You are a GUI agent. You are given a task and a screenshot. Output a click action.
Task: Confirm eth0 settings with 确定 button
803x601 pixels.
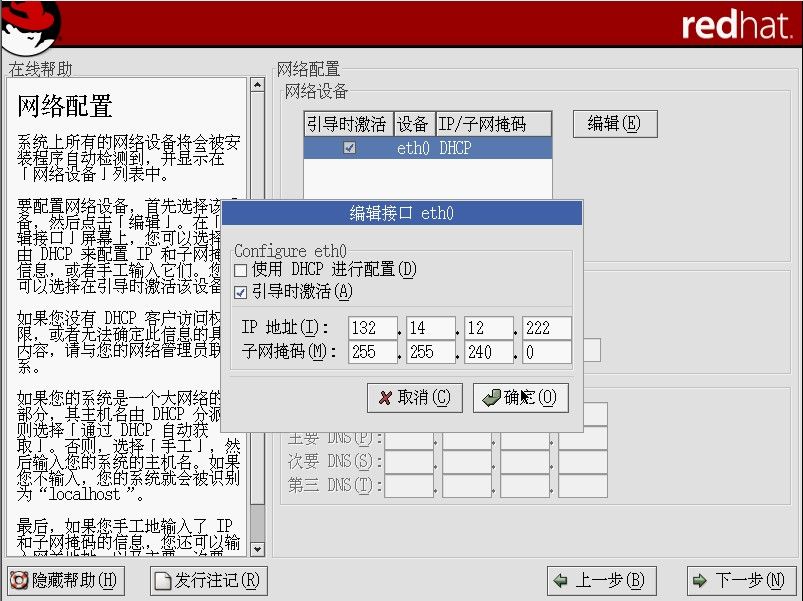coord(520,397)
